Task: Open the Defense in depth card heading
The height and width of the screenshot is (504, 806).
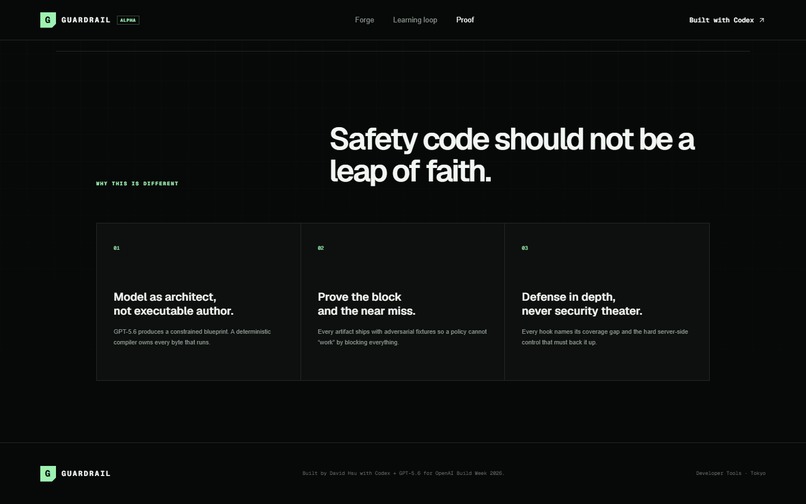Action: pyautogui.click(x=582, y=304)
